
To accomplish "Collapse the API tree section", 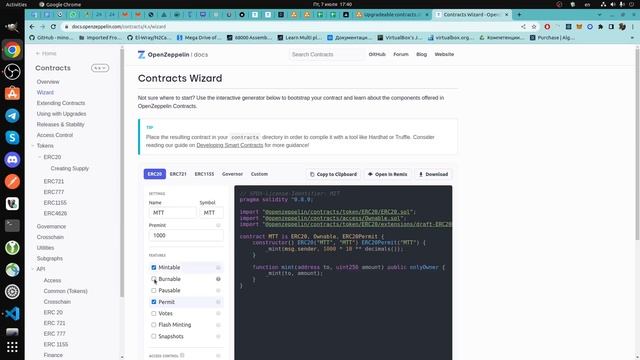I will point(33,269).
